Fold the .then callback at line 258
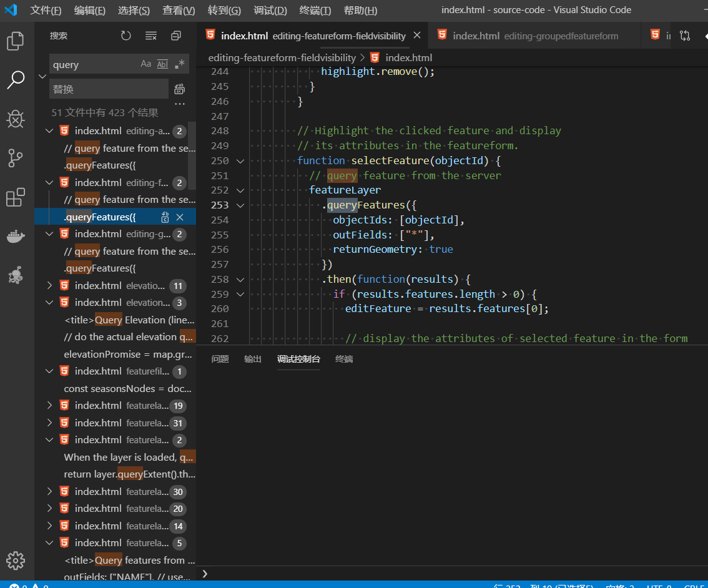Image resolution: width=708 pixels, height=588 pixels. coord(240,280)
